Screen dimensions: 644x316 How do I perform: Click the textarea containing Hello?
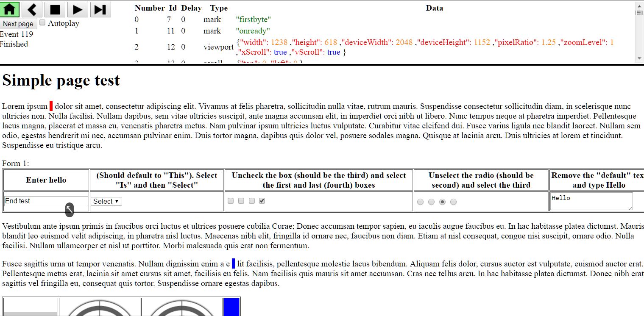pos(591,201)
